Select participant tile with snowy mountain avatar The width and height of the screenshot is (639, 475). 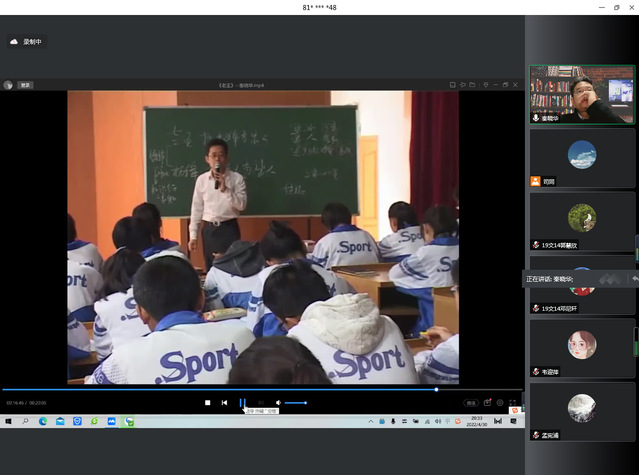tap(582, 412)
